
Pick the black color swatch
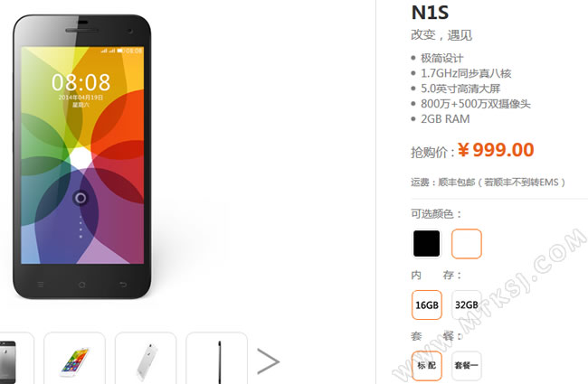pyautogui.click(x=426, y=244)
